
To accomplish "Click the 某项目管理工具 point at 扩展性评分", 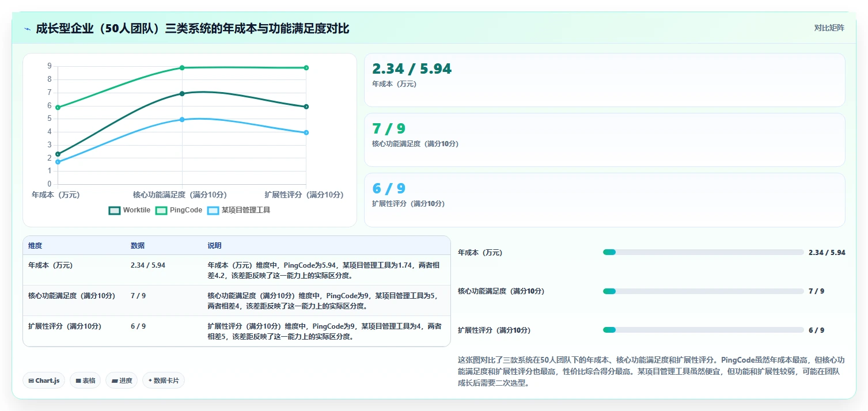I will click(x=306, y=133).
